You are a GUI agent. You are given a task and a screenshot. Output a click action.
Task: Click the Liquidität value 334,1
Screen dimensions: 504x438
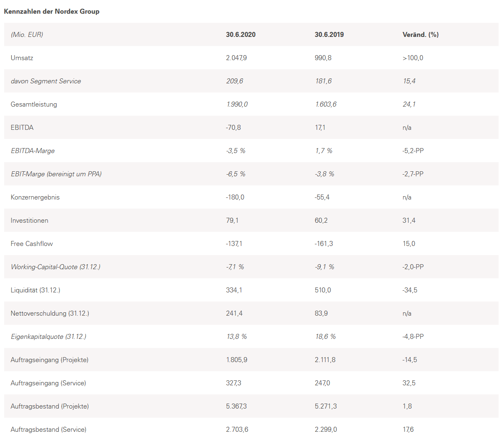coord(234,290)
